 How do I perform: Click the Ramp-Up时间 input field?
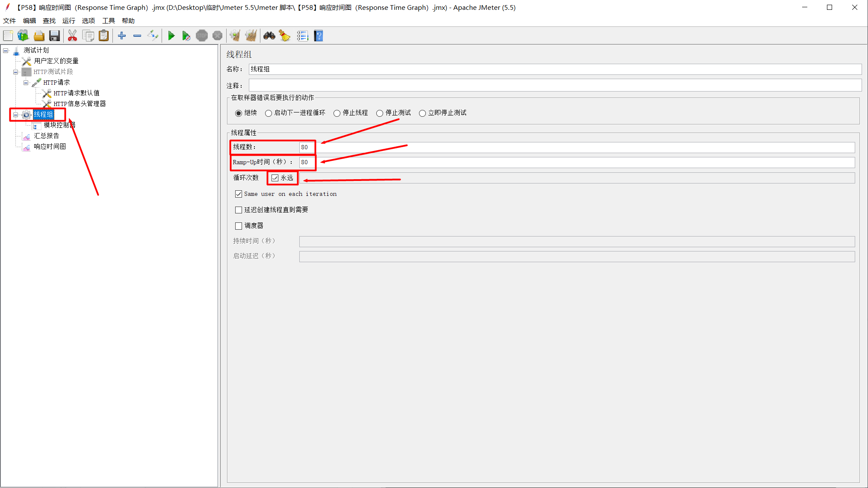577,163
